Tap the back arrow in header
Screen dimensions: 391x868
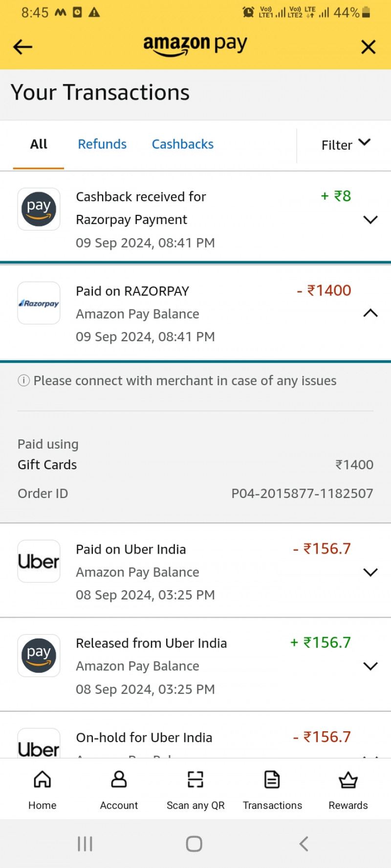pos(22,47)
